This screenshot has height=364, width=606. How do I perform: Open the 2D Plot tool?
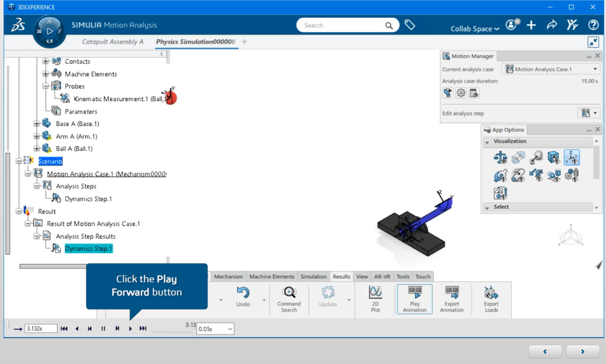[375, 299]
